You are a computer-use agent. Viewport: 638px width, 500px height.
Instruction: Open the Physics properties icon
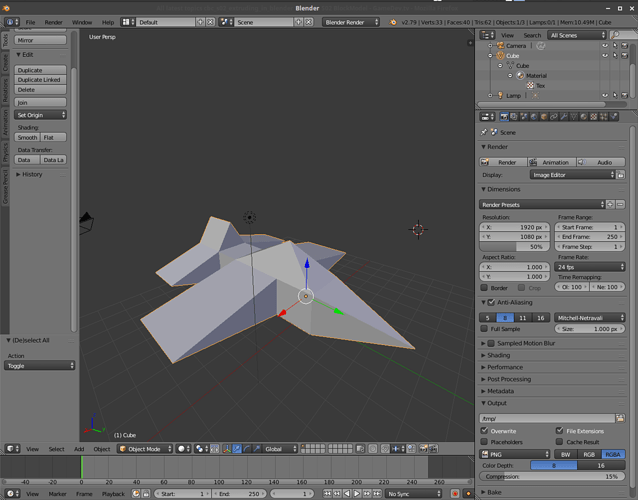[614, 117]
